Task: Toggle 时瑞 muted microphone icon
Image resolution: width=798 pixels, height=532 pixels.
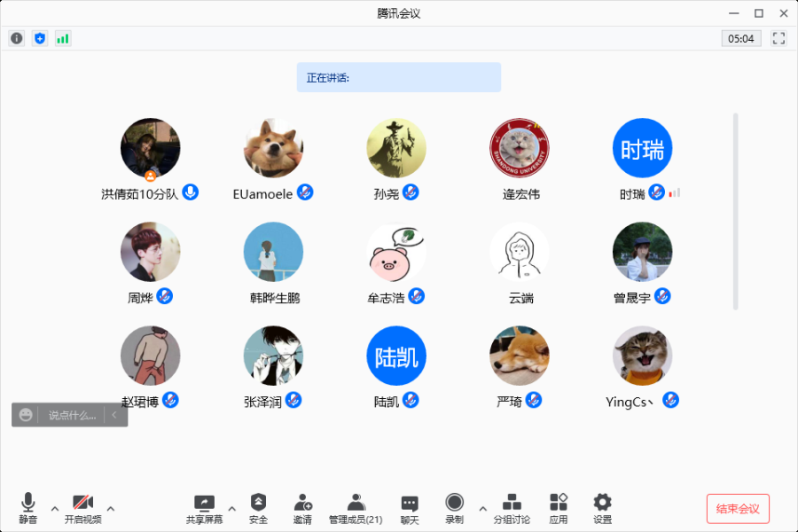Action: [656, 192]
